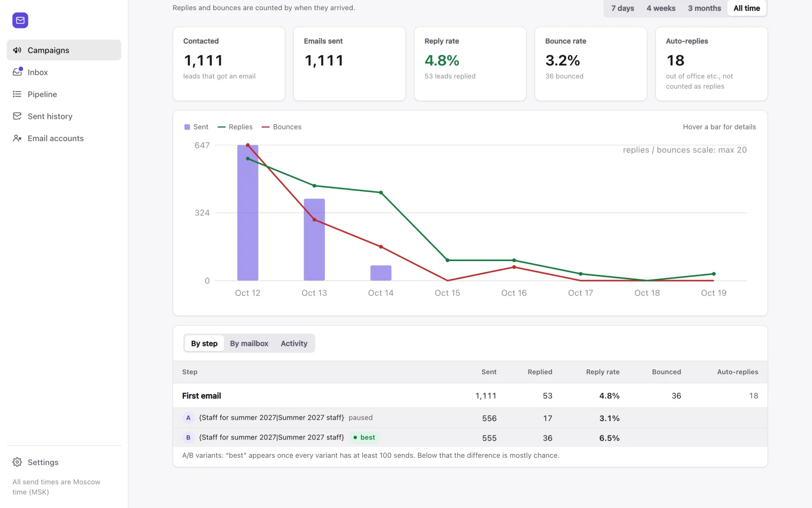This screenshot has height=508, width=812.
Task: Select the 4 weeks range
Action: (x=661, y=8)
